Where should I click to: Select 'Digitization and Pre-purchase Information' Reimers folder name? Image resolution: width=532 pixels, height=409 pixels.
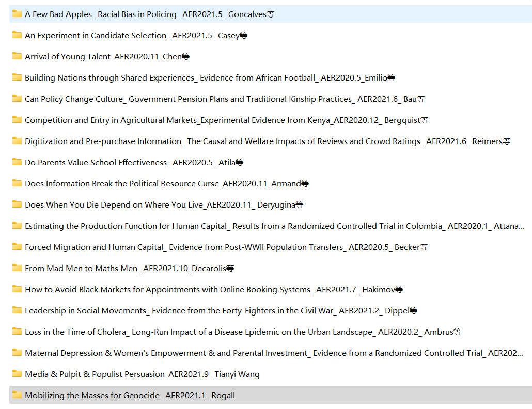268,141
